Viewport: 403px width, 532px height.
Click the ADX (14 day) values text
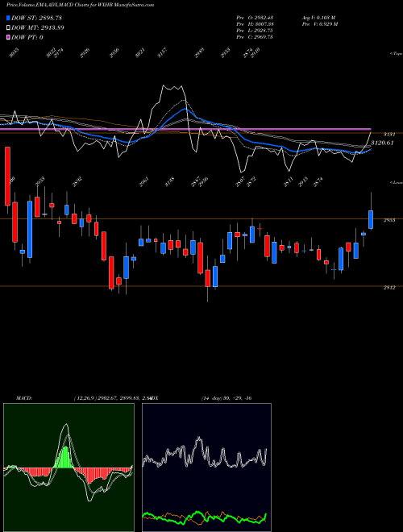point(226,398)
